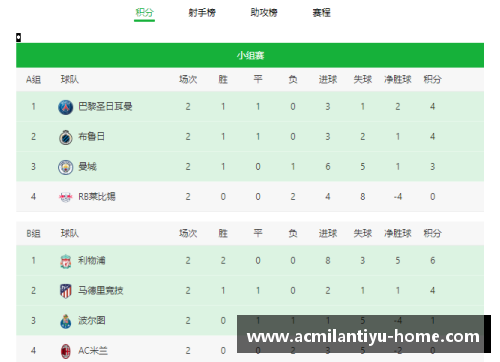The height and width of the screenshot is (362, 500).
Task: Click the 马德里竞技 team name
Action: 101,290
